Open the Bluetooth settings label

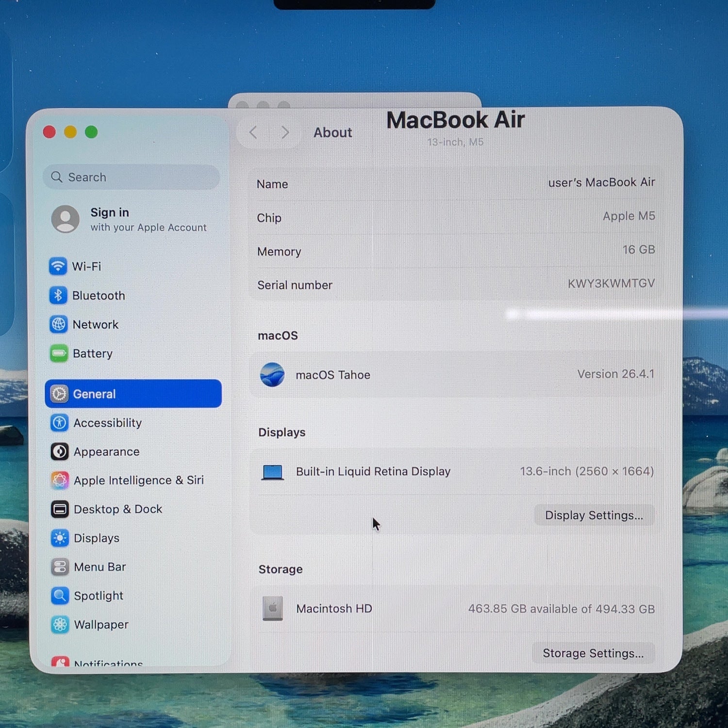99,296
